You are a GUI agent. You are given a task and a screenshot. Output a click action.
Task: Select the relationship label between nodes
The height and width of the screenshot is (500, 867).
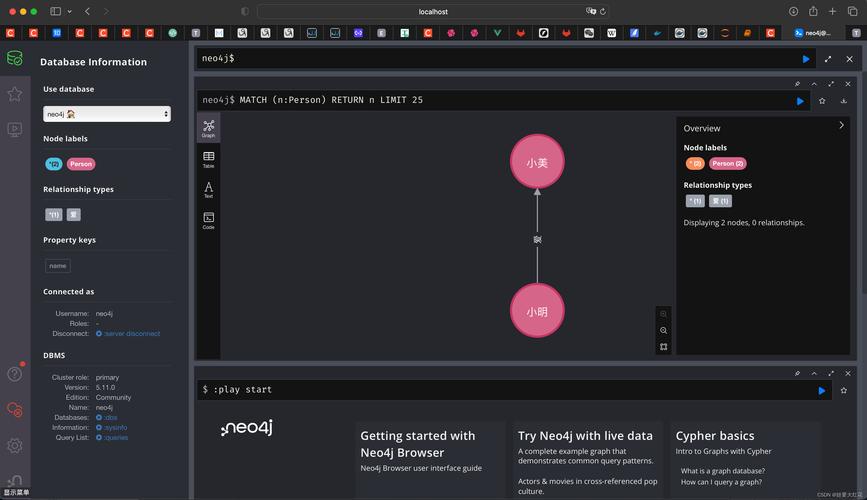[x=537, y=239]
